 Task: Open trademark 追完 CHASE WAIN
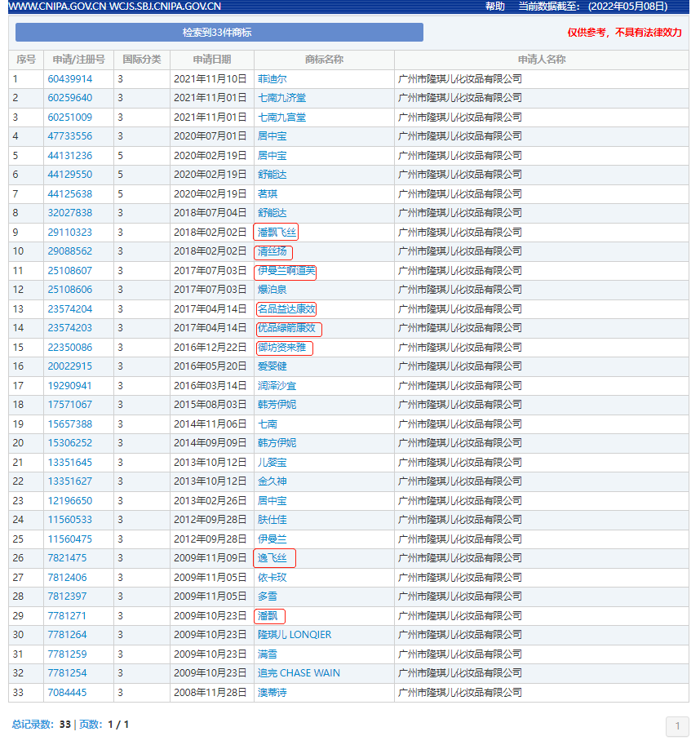tap(299, 673)
